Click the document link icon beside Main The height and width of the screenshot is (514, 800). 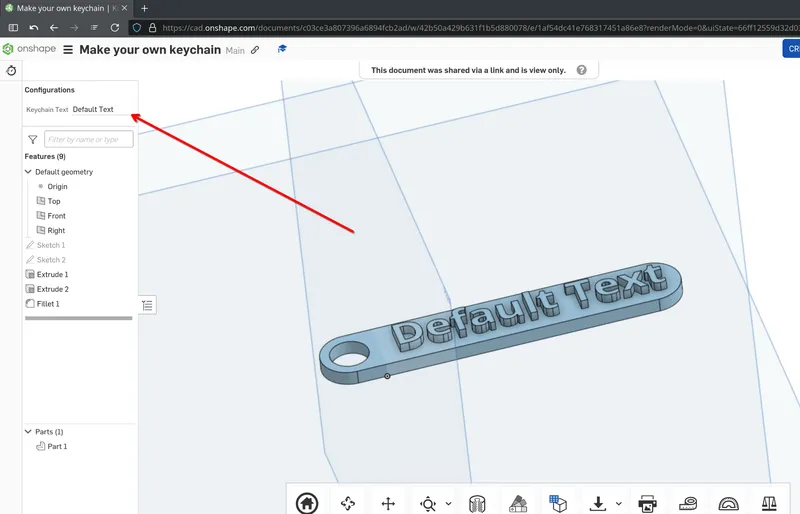pos(256,50)
